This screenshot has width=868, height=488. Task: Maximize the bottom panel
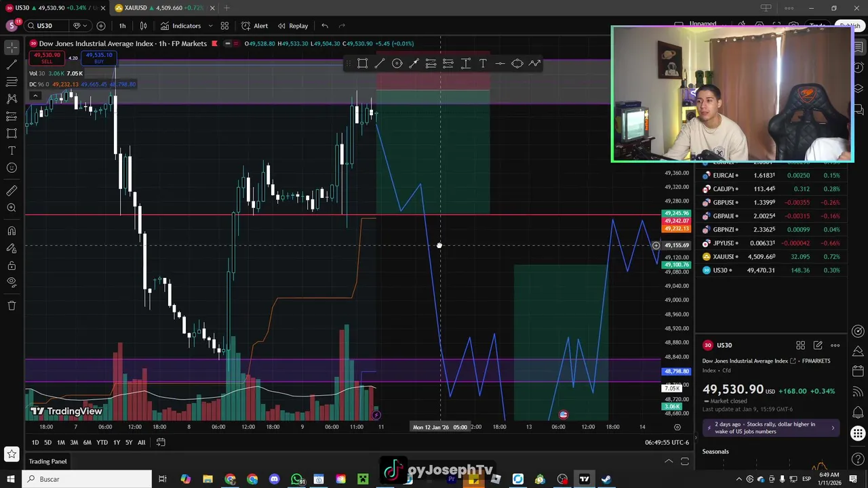pyautogui.click(x=685, y=462)
